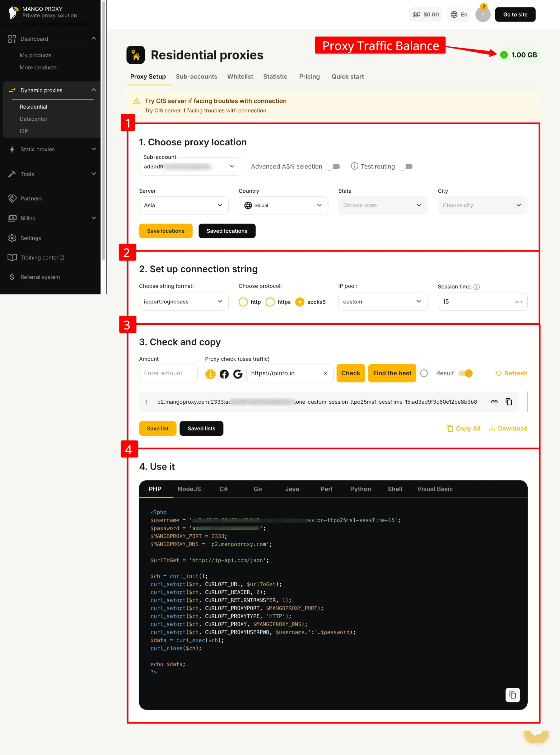The width and height of the screenshot is (560, 755).
Task: Open the balance wallet icon showing $0.00
Action: click(x=417, y=15)
